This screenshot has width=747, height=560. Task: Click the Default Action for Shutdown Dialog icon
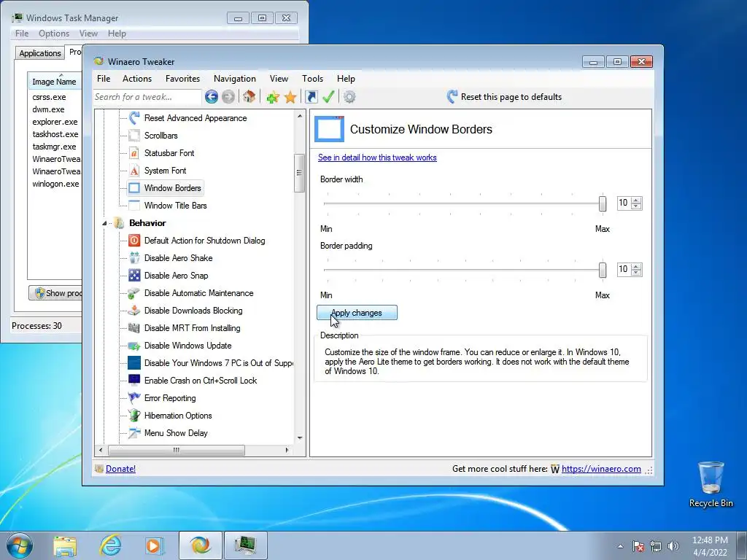click(134, 241)
